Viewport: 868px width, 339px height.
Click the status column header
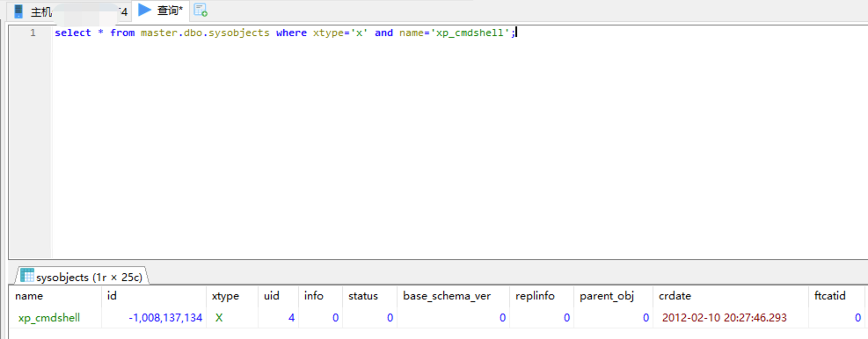(369, 296)
